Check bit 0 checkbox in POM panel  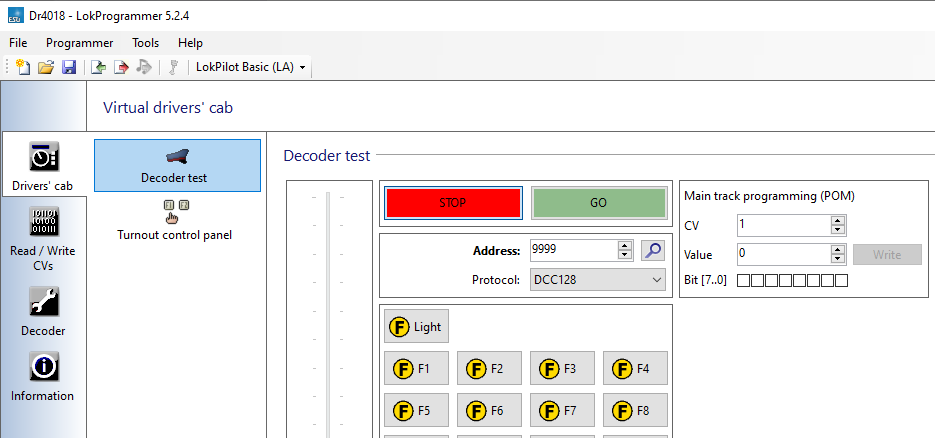click(x=841, y=280)
